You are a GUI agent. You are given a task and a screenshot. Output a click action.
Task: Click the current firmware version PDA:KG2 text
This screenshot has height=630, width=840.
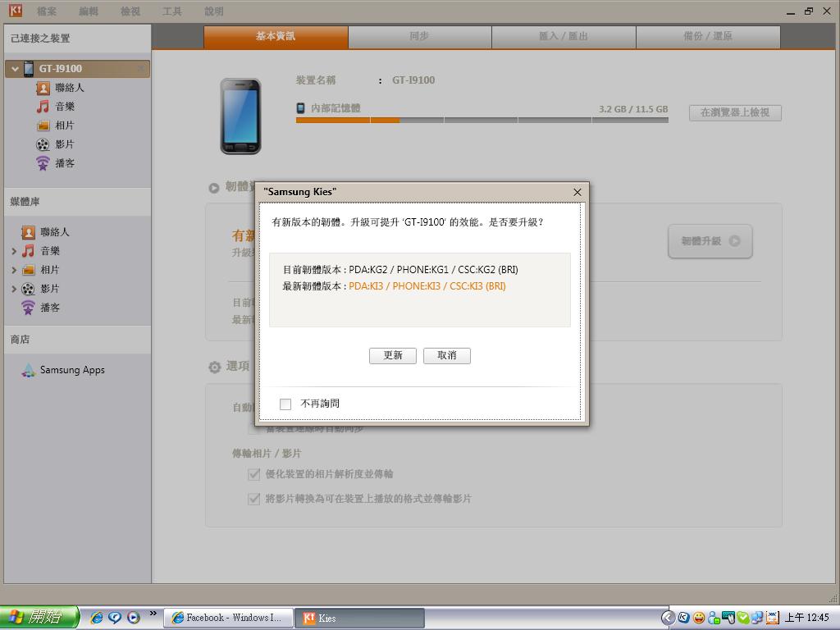click(x=433, y=270)
